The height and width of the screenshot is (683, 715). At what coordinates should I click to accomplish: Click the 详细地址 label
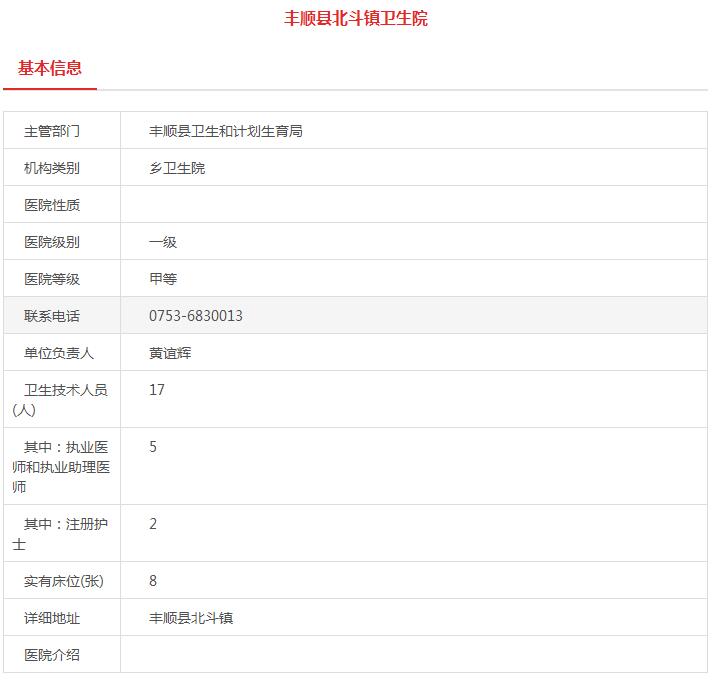52,618
